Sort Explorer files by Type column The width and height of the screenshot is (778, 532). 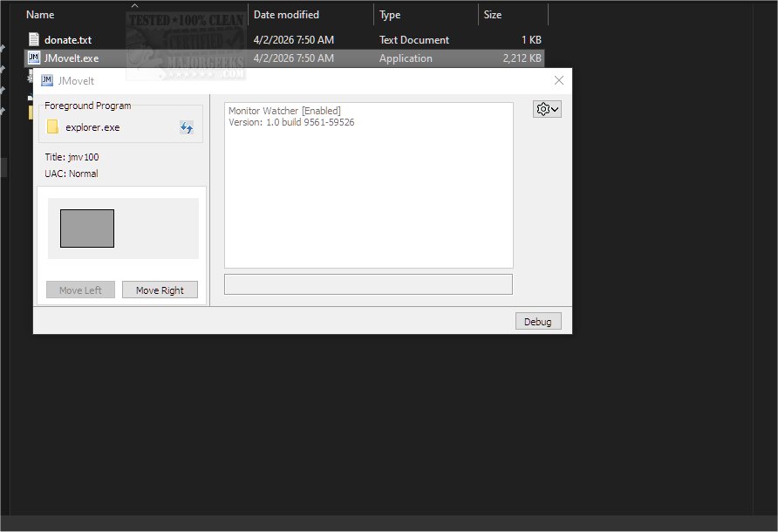(x=426, y=15)
